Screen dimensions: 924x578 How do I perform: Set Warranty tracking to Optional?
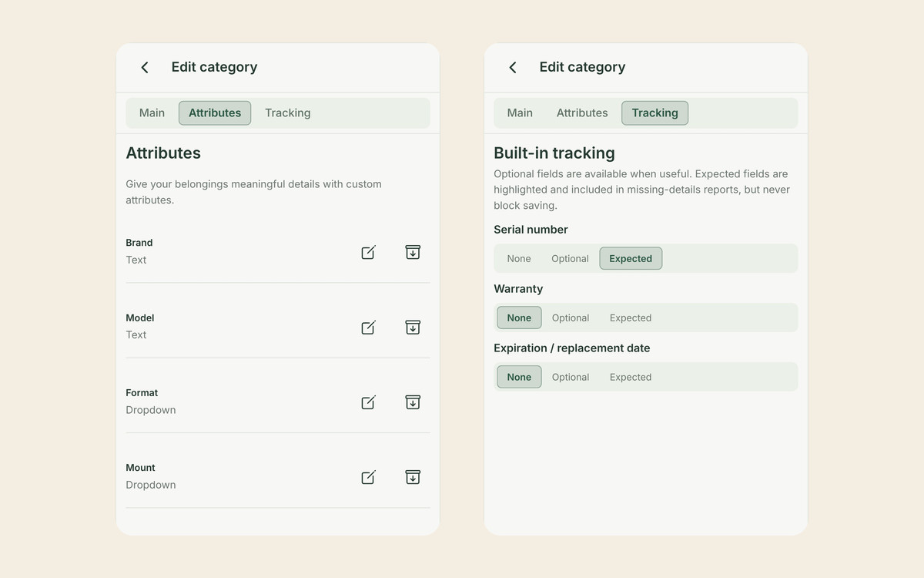coord(571,318)
